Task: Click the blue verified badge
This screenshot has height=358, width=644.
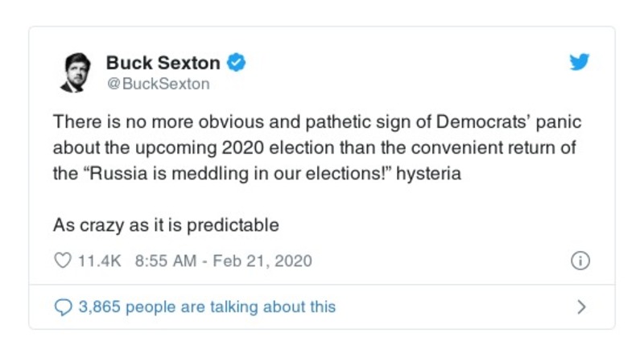Action: [x=237, y=63]
